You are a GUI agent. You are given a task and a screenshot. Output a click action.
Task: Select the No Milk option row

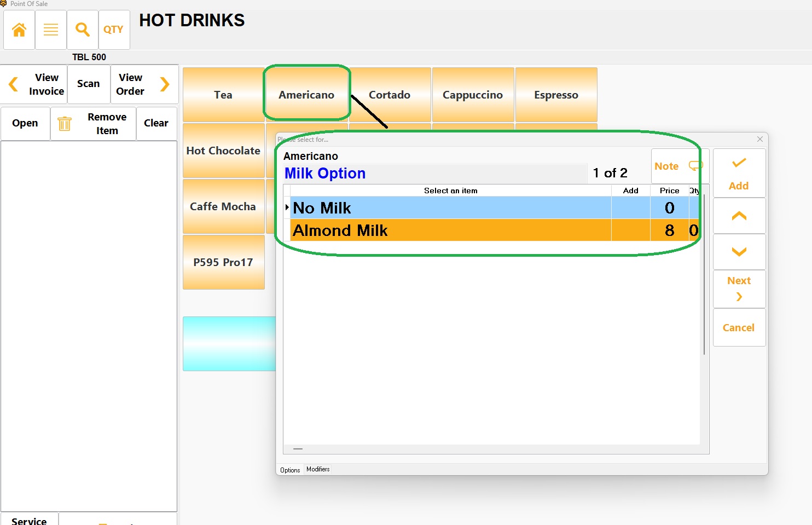point(449,208)
